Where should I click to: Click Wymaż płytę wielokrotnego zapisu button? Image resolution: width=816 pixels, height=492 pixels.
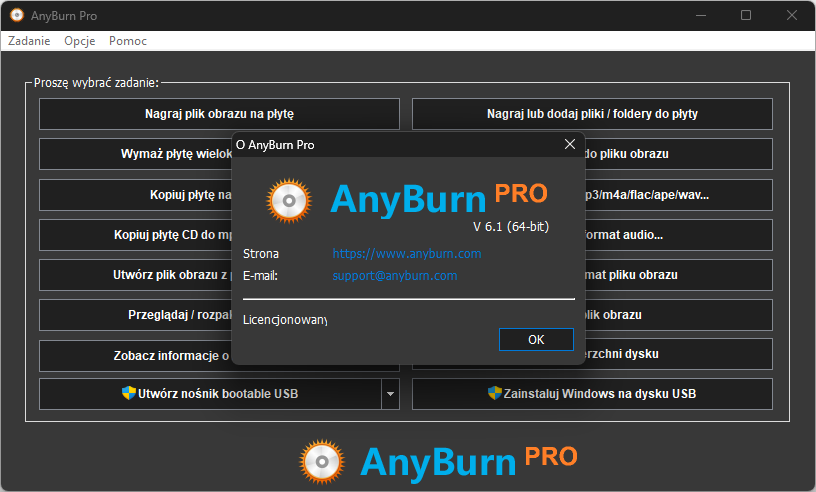135,154
